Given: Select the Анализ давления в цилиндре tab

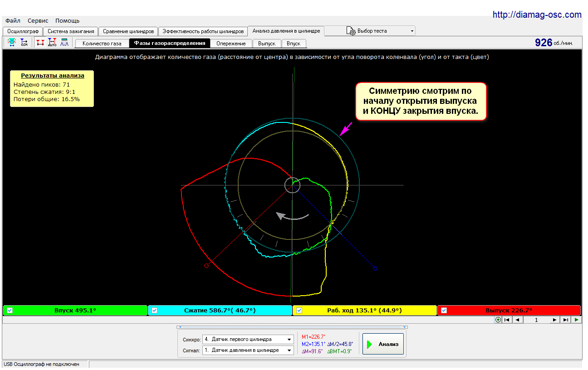Looking at the screenshot, I should [x=286, y=31].
